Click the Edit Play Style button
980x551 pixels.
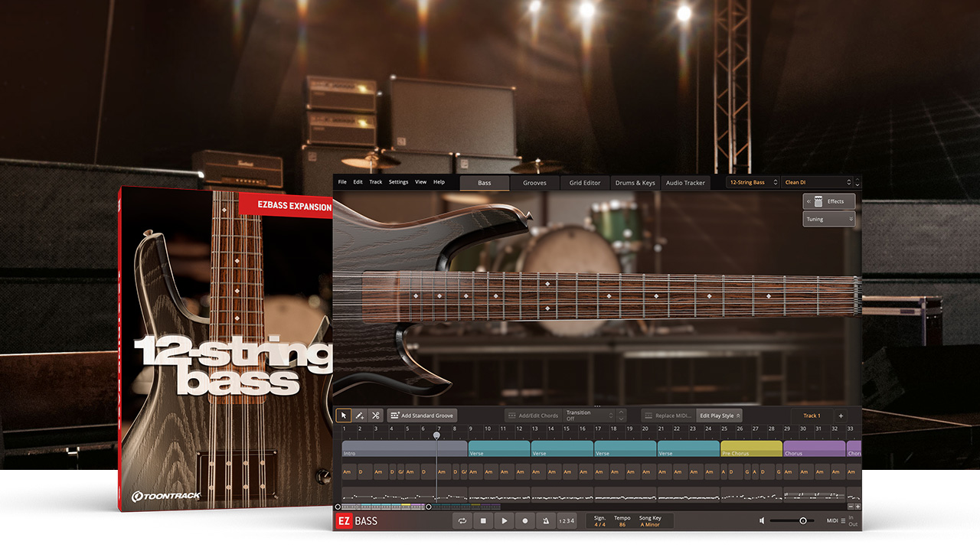719,416
